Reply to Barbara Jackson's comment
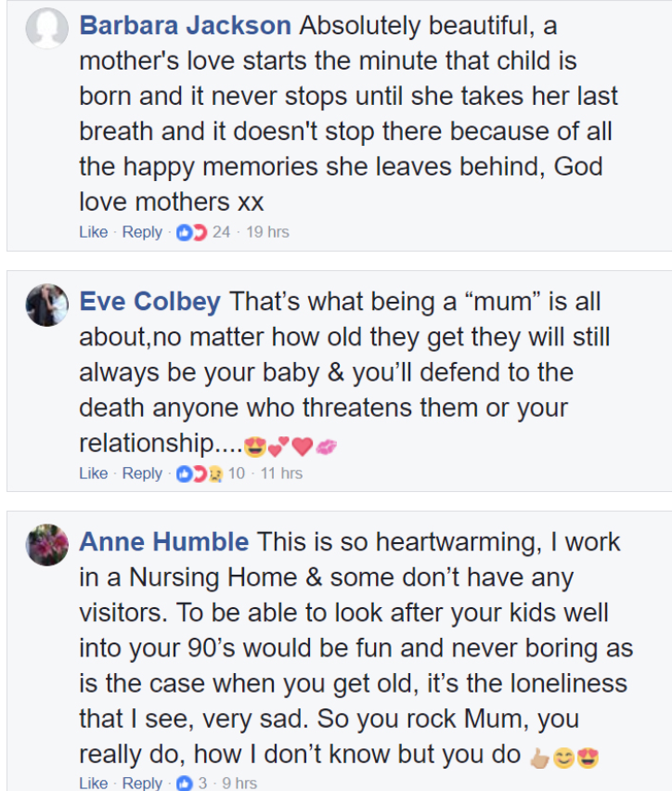 click(x=142, y=232)
